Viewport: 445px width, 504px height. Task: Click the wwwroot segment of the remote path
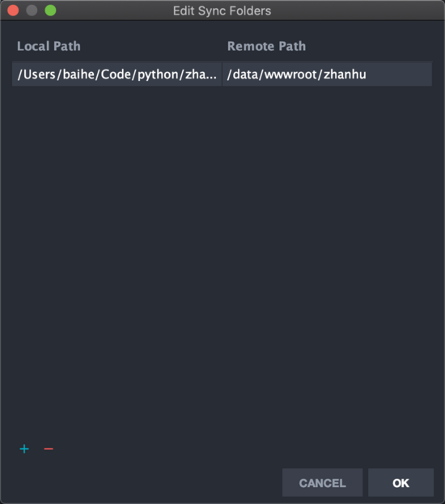(291, 74)
